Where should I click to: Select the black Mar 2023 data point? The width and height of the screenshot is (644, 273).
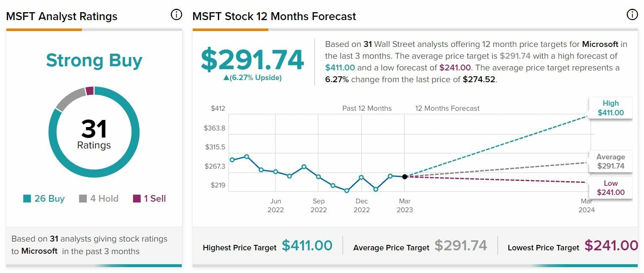click(405, 177)
